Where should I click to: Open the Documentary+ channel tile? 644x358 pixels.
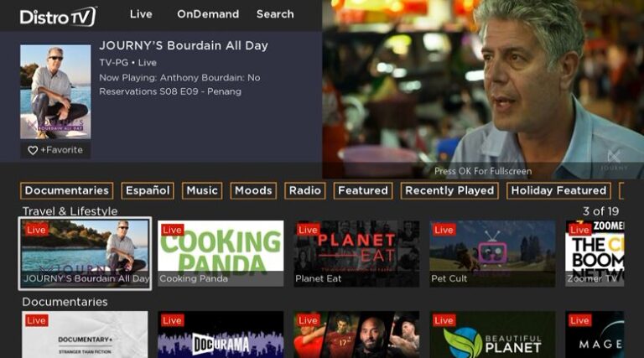tap(85, 335)
